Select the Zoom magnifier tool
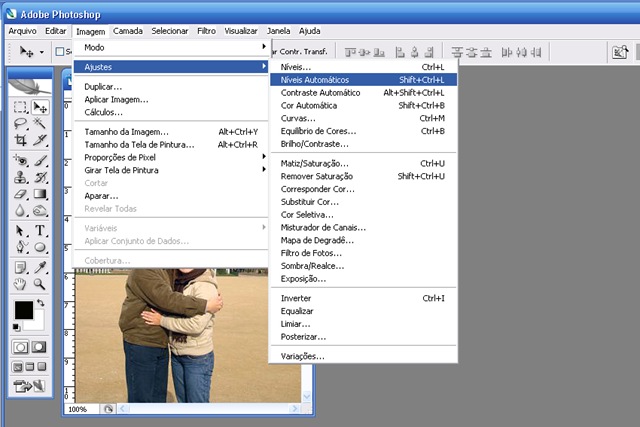The image size is (640, 427). (x=40, y=284)
